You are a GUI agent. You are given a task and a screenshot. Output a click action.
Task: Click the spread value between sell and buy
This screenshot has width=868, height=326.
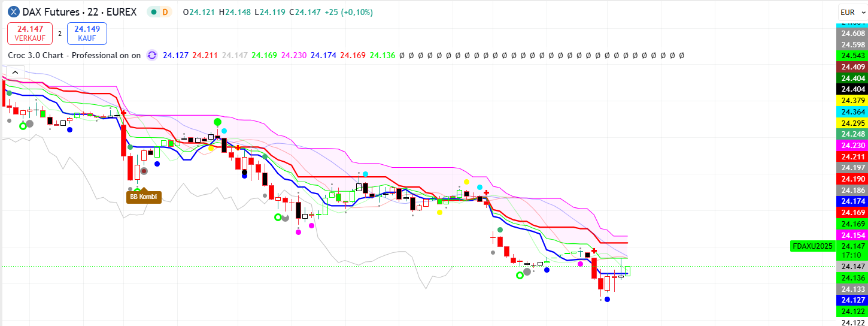click(60, 34)
